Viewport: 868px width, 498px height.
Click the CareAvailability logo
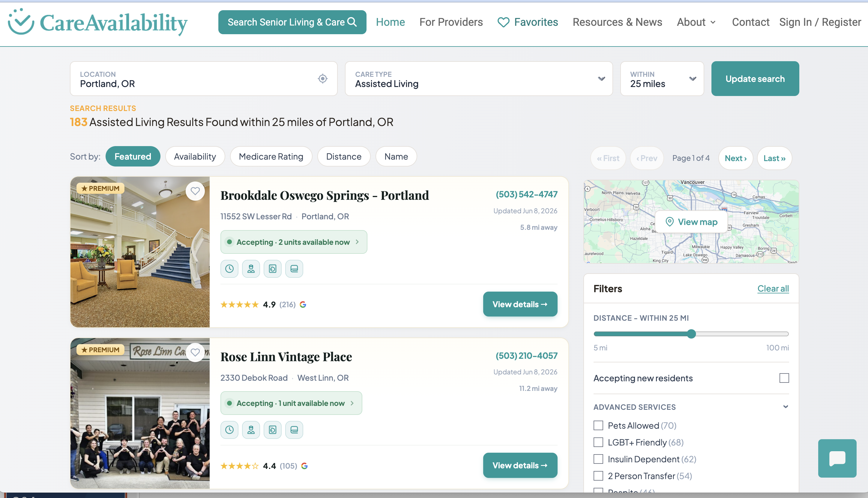[x=98, y=22]
